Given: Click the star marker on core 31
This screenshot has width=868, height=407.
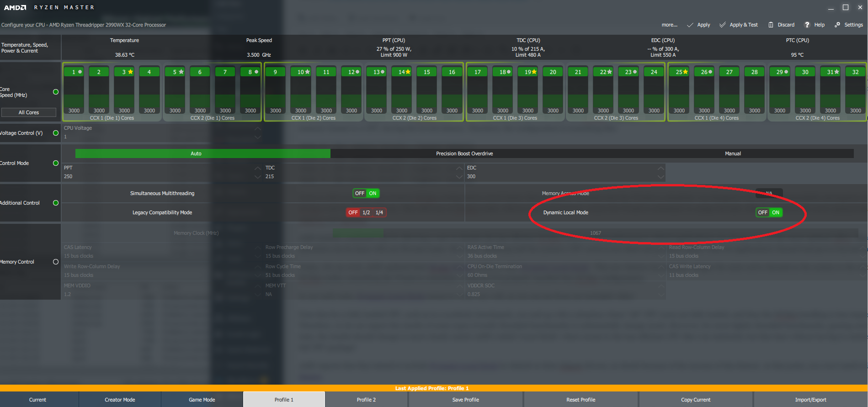Looking at the screenshot, I should 836,72.
